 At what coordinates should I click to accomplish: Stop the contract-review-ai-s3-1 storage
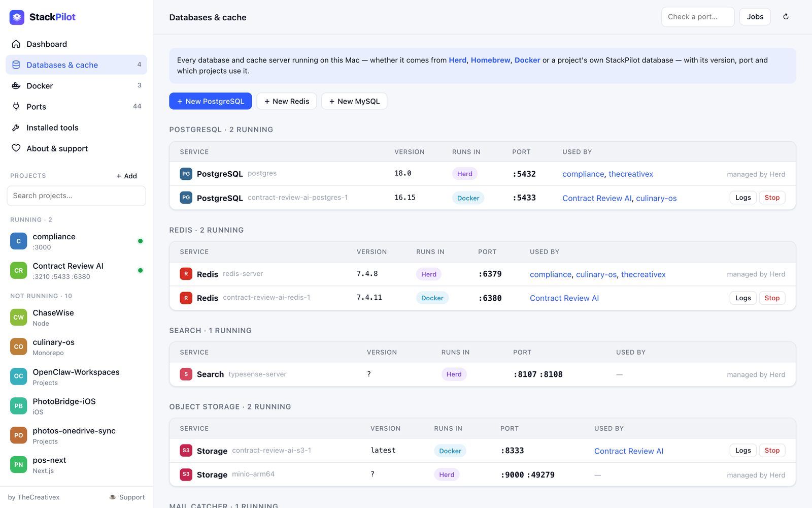pyautogui.click(x=772, y=451)
